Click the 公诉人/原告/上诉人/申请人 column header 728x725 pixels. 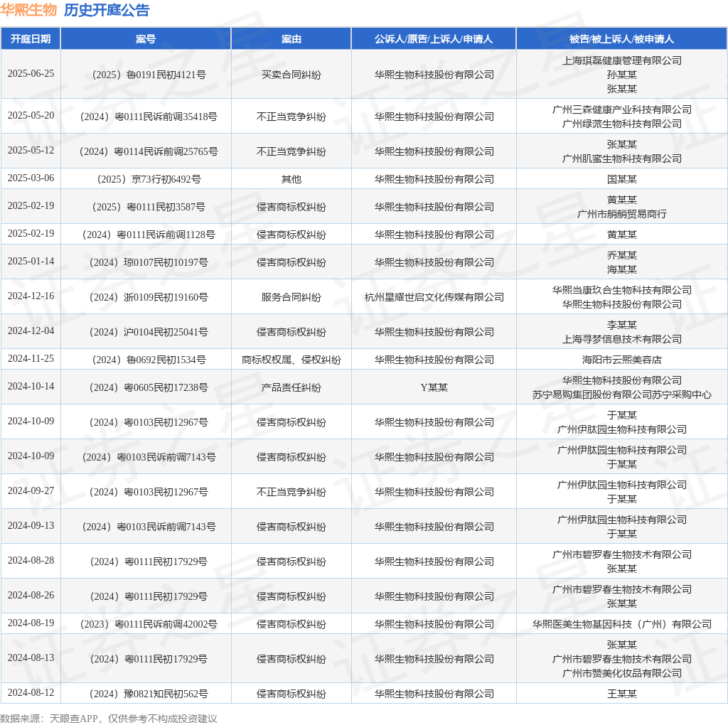(434, 39)
